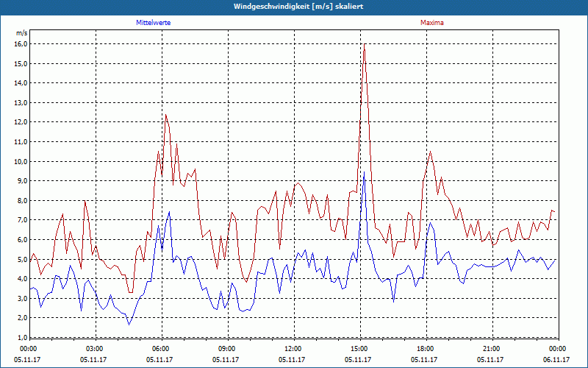Image resolution: width=588 pixels, height=368 pixels.
Task: Click the title 'Windgeschwindigkeit [m/s] skaliert'
Action: pyautogui.click(x=298, y=7)
